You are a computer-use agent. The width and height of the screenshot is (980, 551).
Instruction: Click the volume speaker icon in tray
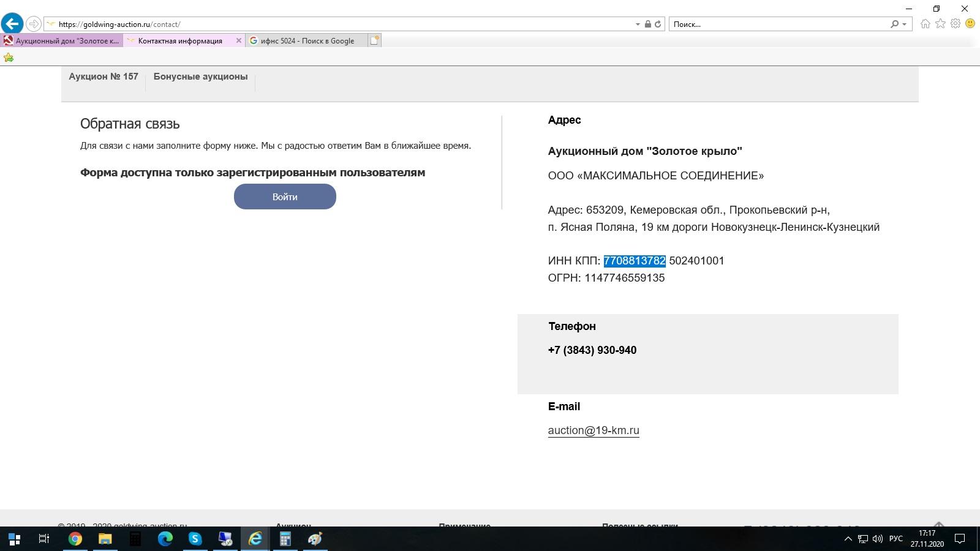click(877, 539)
